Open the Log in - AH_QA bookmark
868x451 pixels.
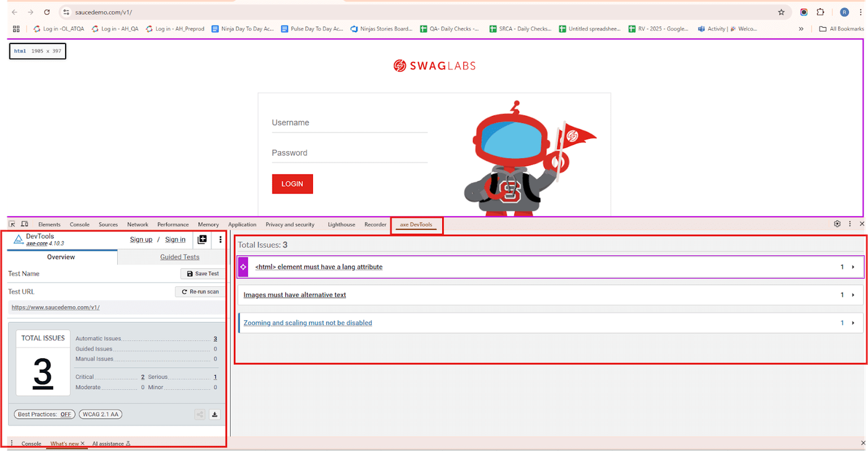coord(115,28)
